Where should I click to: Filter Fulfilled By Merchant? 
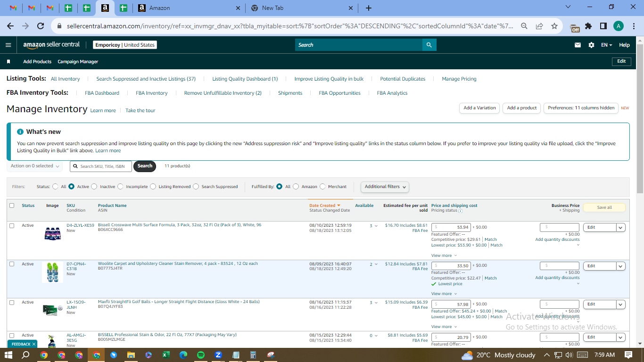point(322,187)
